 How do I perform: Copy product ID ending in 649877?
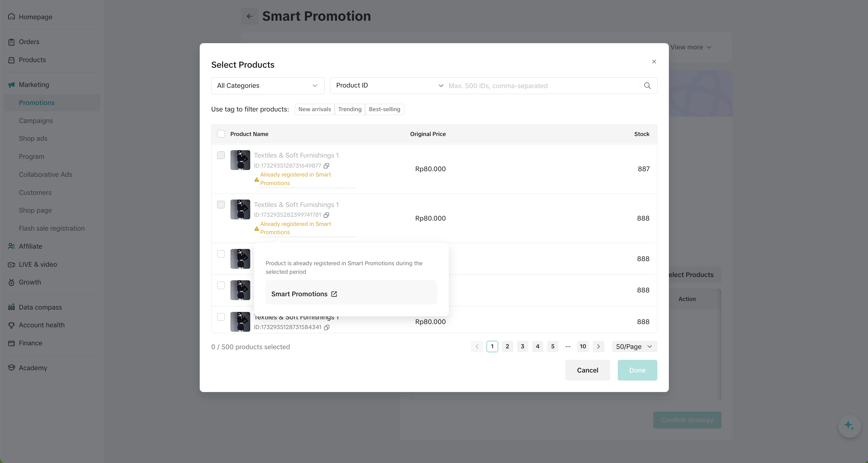[326, 166]
